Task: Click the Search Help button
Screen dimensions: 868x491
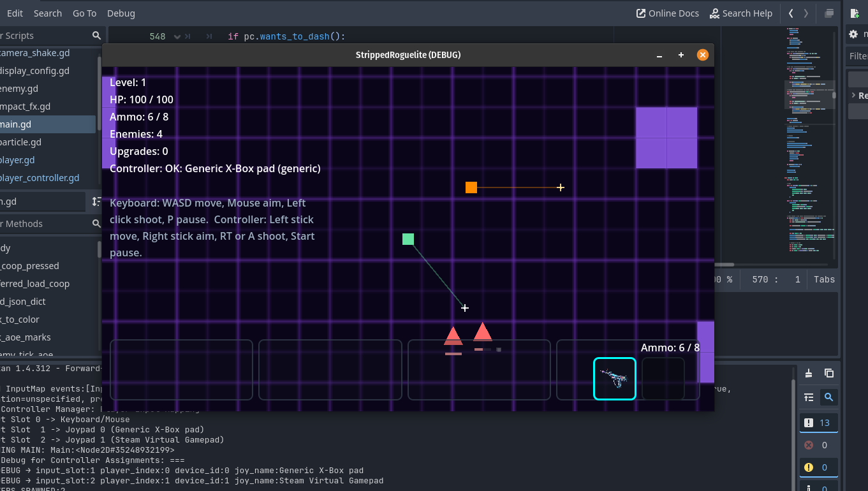Action: 740,13
